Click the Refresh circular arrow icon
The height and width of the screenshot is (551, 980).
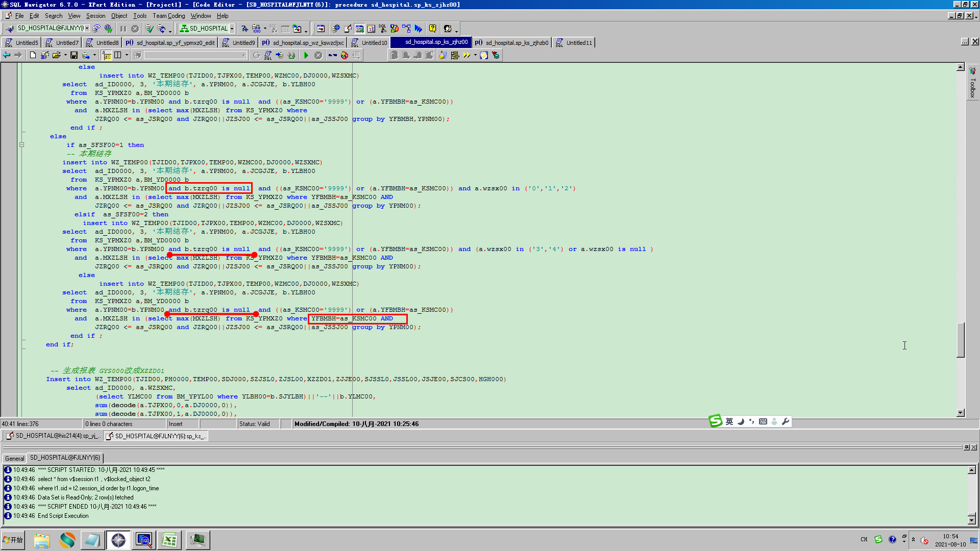(x=256, y=55)
